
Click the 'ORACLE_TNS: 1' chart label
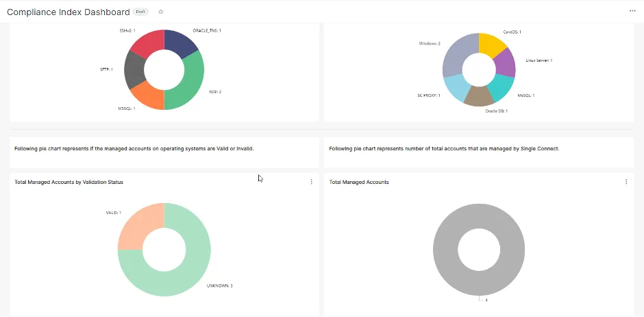click(x=207, y=31)
